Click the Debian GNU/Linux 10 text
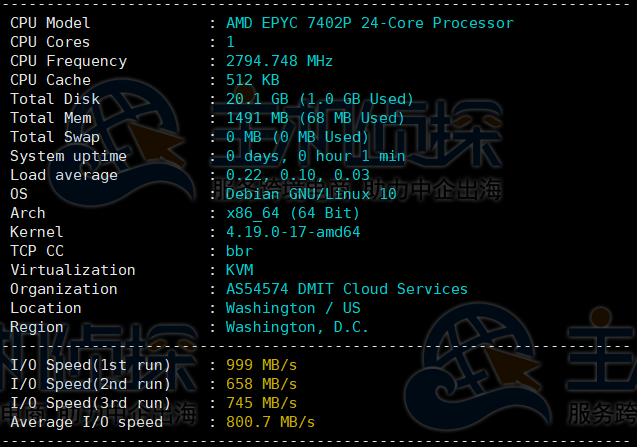 [x=310, y=194]
